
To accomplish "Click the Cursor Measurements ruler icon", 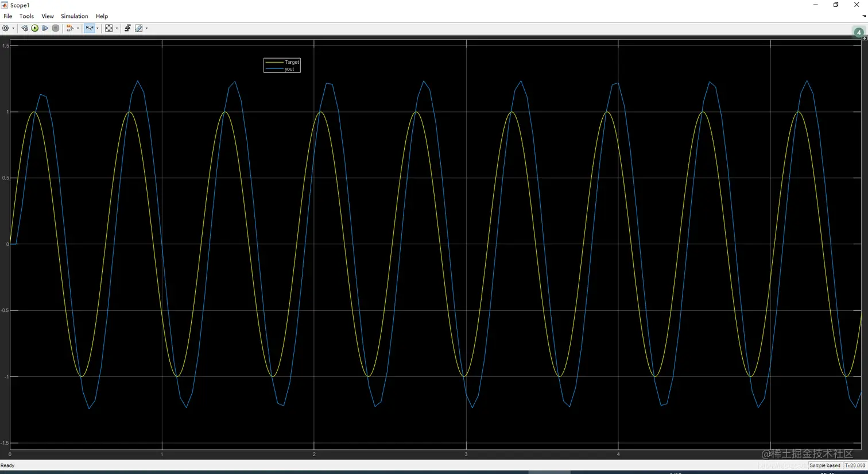I will (x=139, y=28).
